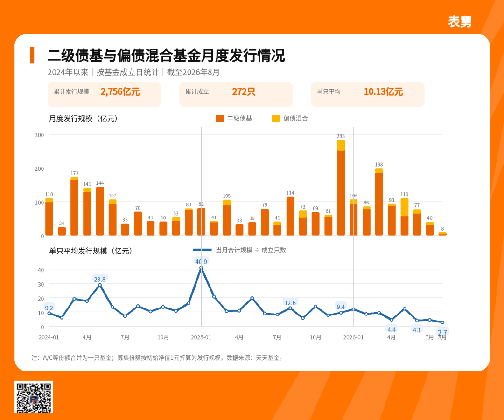This screenshot has height=420, width=504.
Task: Click the footnote beginning with 注：A/C等份额
Action: click(157, 357)
